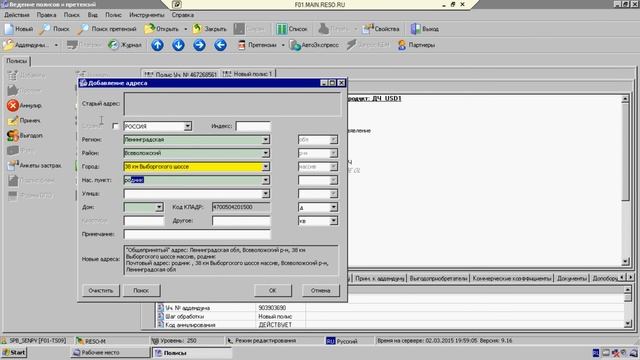The height and width of the screenshot is (360, 640).
Task: Open the Журнал tool
Action: tap(125, 45)
